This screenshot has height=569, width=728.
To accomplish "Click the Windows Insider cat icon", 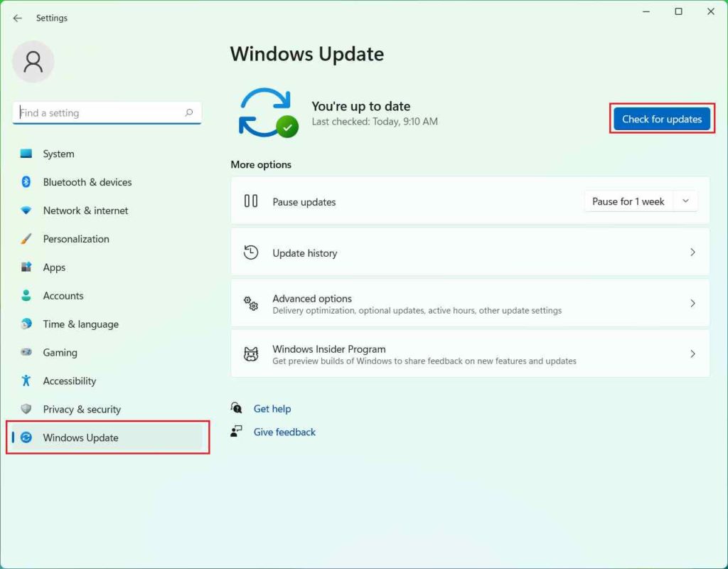I will point(251,354).
